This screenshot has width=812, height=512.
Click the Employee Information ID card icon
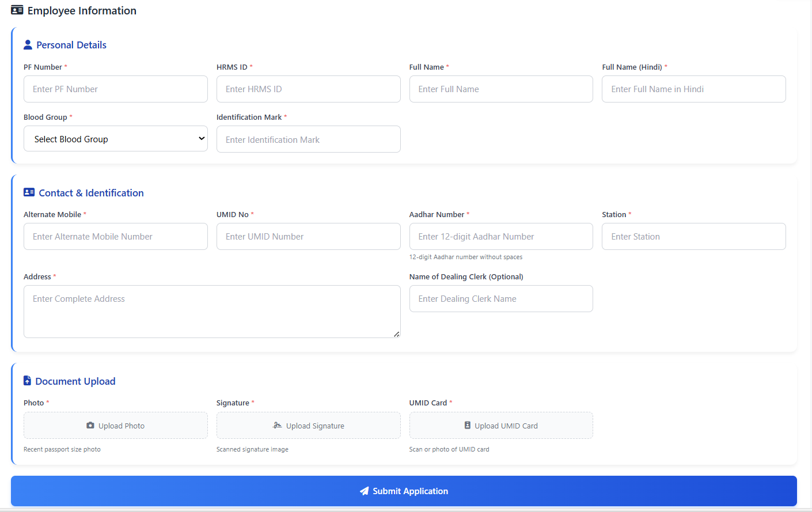[x=17, y=10]
